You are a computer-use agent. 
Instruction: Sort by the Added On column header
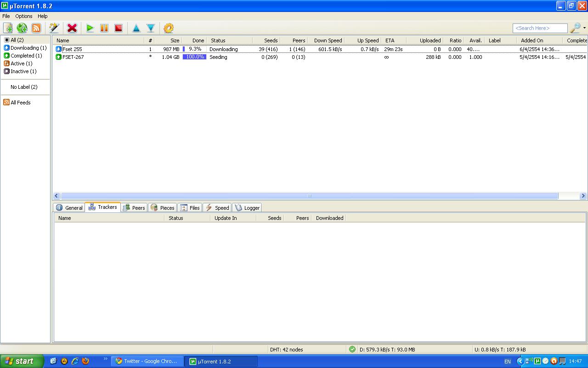pyautogui.click(x=540, y=40)
